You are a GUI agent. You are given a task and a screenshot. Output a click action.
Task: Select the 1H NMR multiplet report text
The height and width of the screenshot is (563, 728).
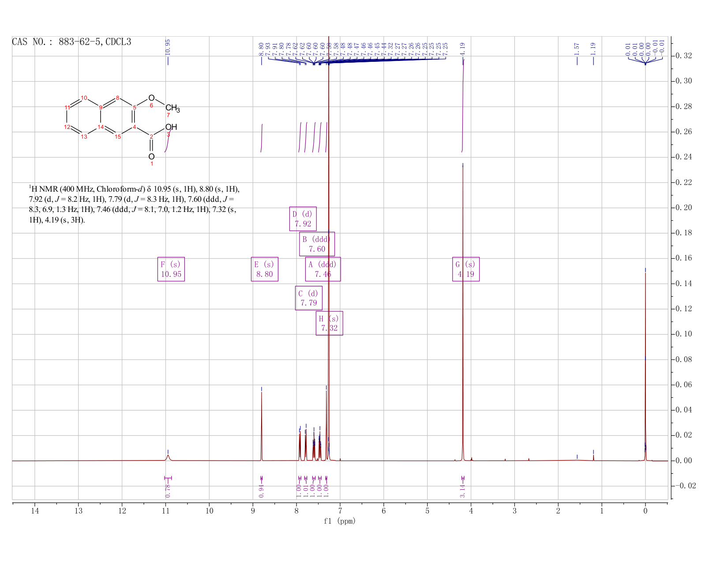pos(134,204)
